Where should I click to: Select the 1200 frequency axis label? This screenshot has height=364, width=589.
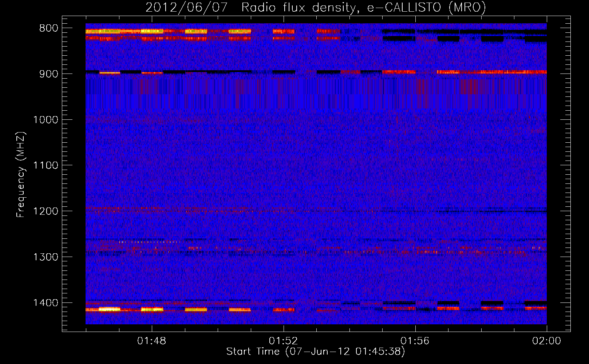tap(46, 211)
